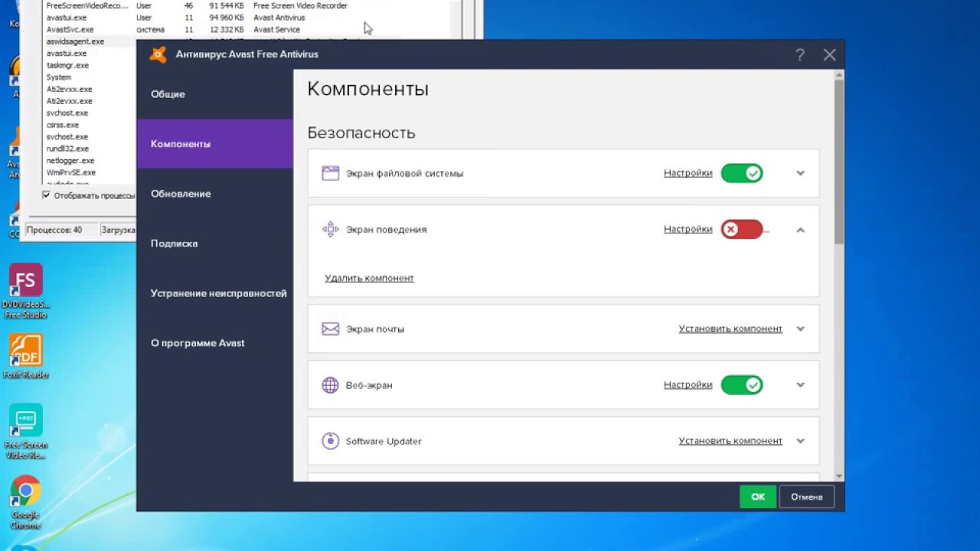The image size is (980, 551).
Task: Select AvastSvc.exe process in Task Manager
Action: tap(70, 29)
